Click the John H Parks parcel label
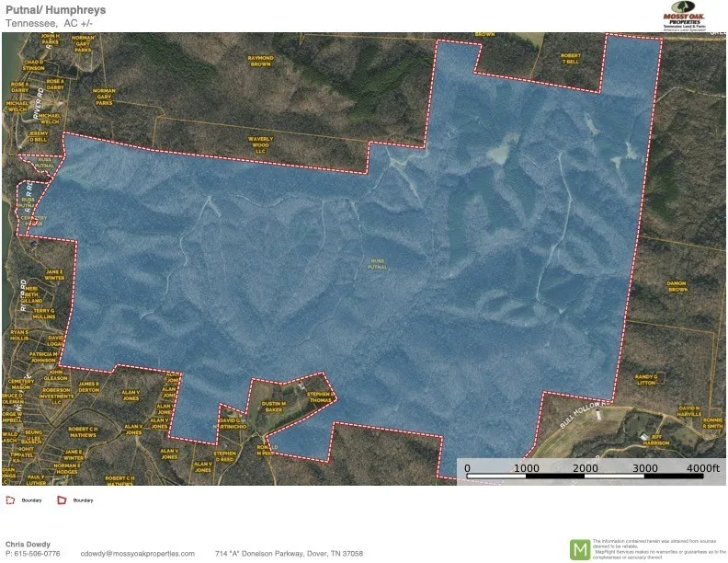Image resolution: width=728 pixels, height=563 pixels. 51,39
